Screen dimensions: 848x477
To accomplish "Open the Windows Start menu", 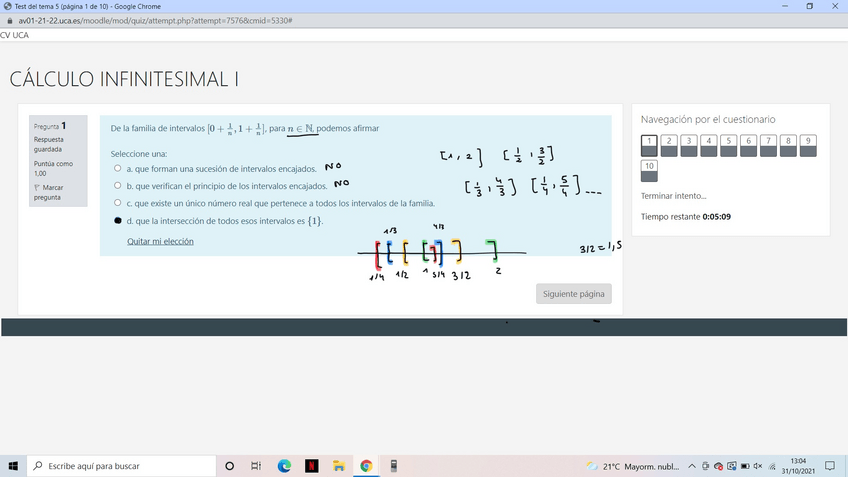I will [14, 466].
